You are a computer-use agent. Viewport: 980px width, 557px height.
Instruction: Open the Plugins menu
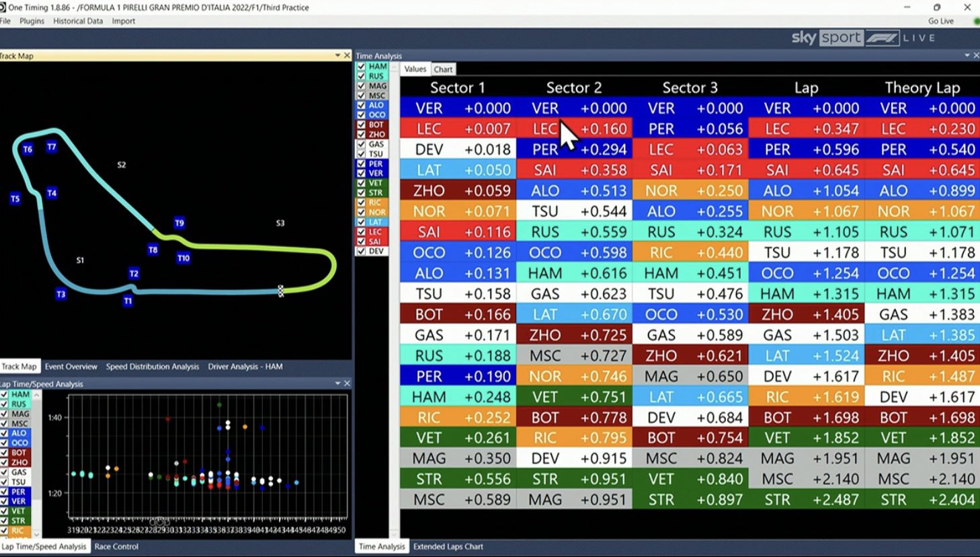click(32, 21)
